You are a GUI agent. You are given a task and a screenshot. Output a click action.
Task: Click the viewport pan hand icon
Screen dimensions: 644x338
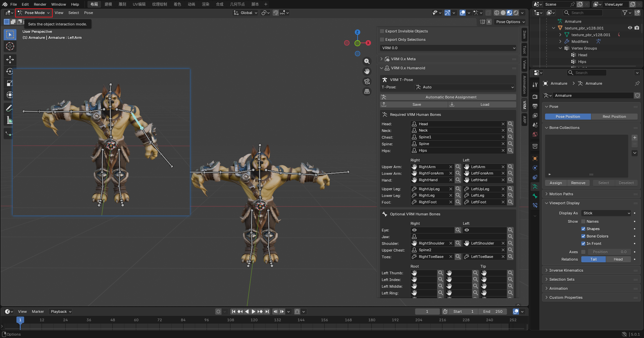(367, 71)
